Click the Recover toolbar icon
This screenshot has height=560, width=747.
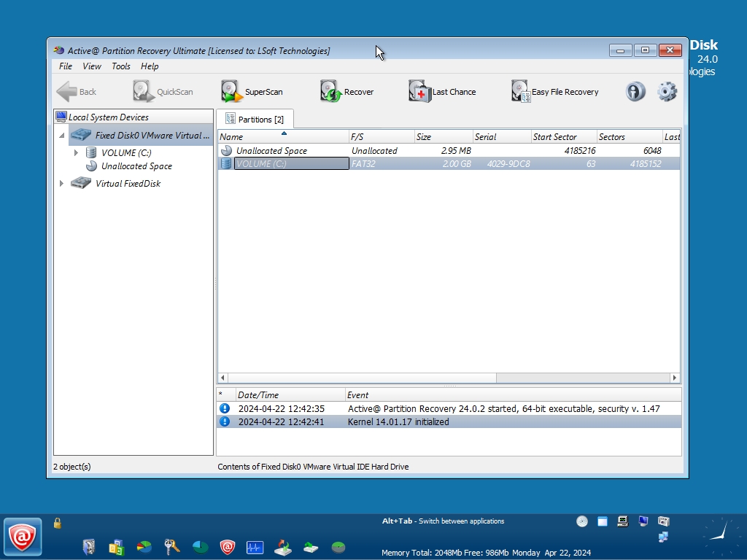(347, 92)
